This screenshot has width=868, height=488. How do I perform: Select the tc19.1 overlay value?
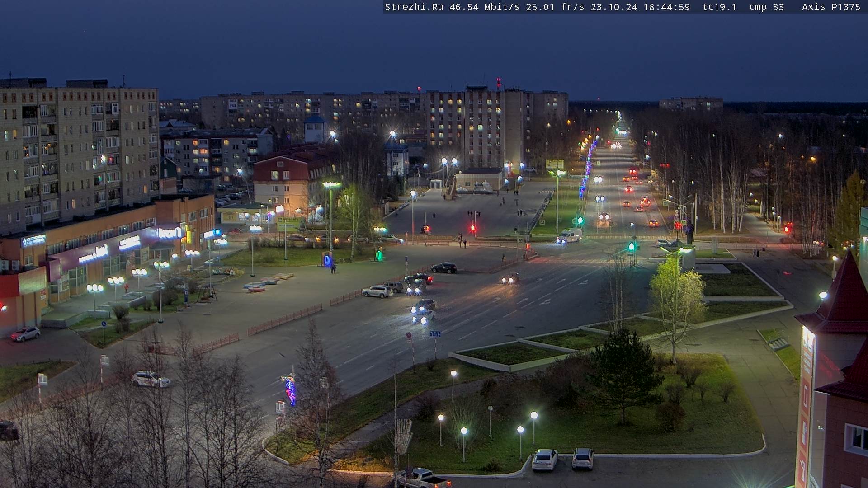[x=720, y=7]
